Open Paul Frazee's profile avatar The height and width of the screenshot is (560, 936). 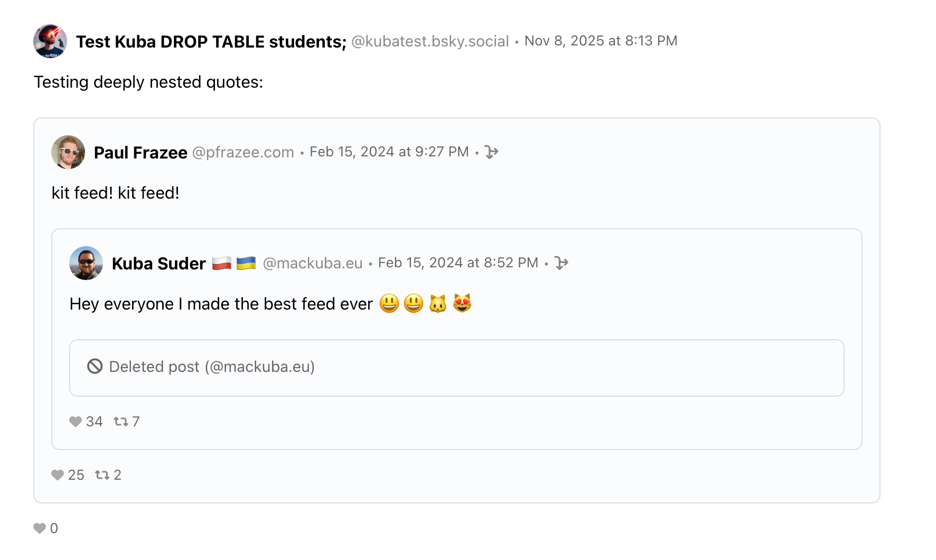[68, 152]
